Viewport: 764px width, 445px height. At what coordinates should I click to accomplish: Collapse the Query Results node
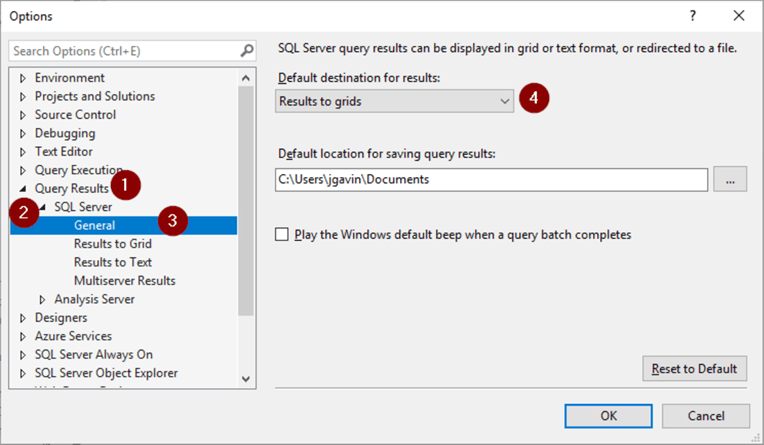(x=22, y=189)
